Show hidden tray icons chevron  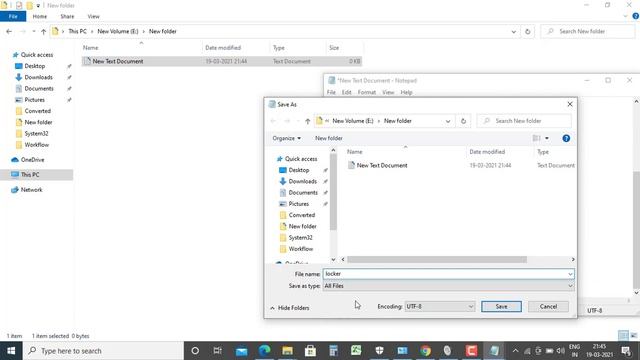tap(515, 351)
